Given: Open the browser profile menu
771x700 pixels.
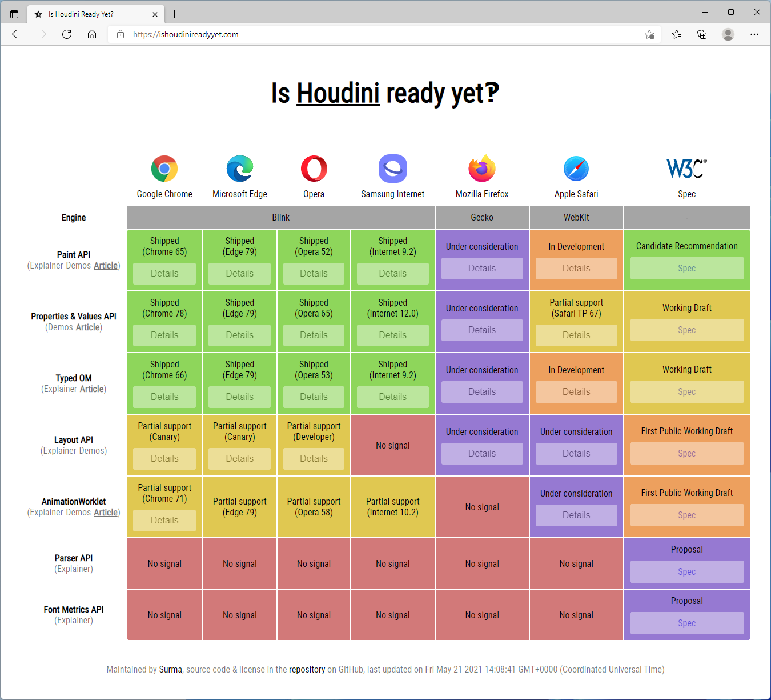Looking at the screenshot, I should [x=728, y=34].
